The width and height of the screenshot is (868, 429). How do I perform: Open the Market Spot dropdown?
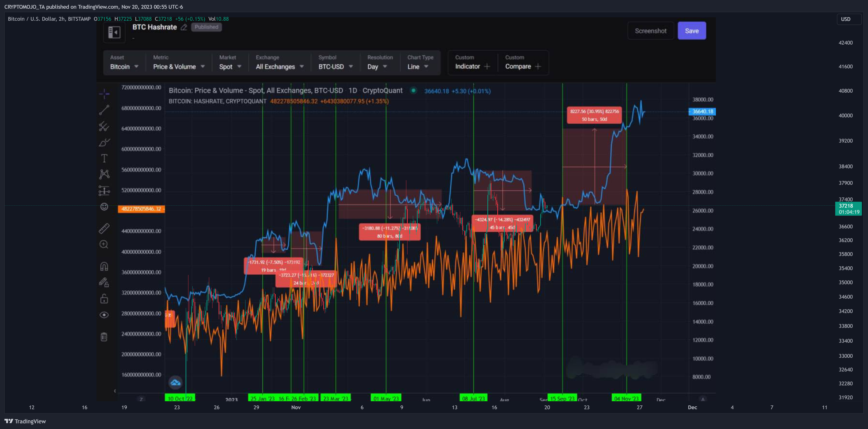[230, 63]
